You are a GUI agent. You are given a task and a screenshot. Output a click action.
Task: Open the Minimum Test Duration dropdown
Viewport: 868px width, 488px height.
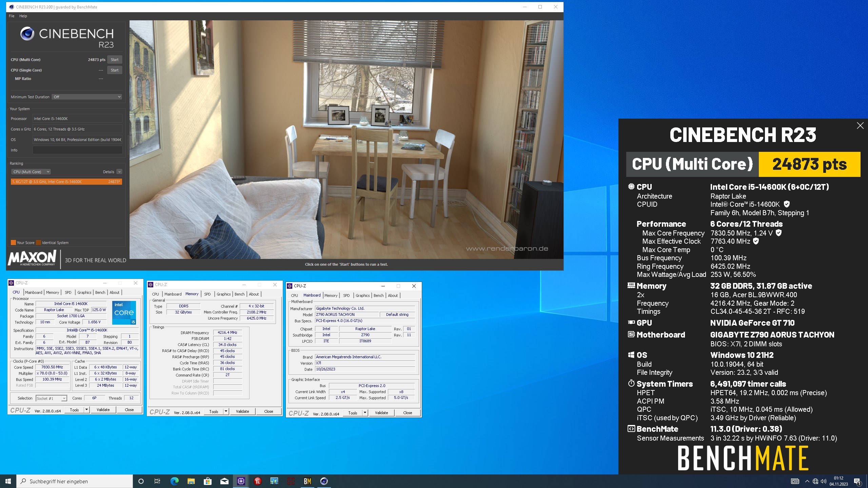coord(87,97)
